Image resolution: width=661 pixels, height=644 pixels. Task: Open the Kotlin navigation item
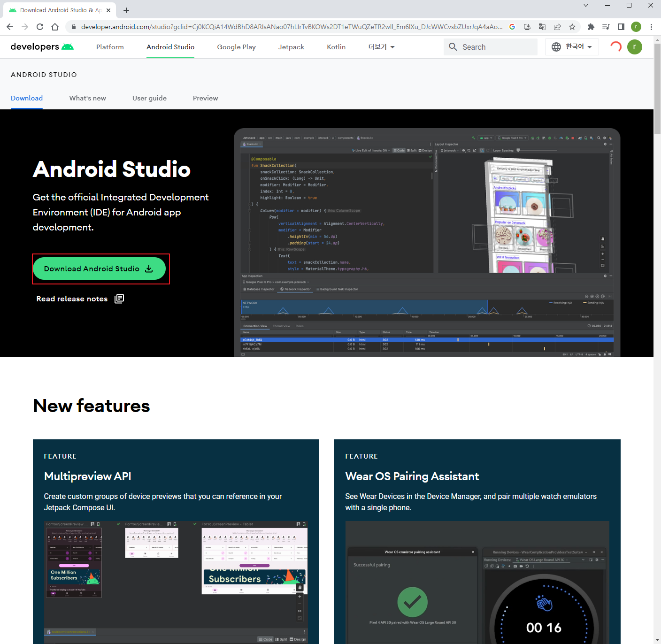336,47
